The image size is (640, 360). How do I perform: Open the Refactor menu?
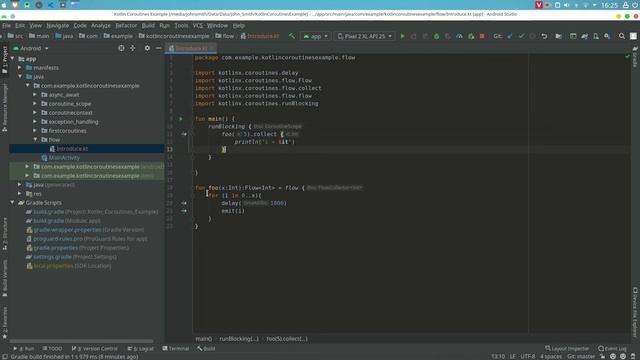tap(126, 25)
